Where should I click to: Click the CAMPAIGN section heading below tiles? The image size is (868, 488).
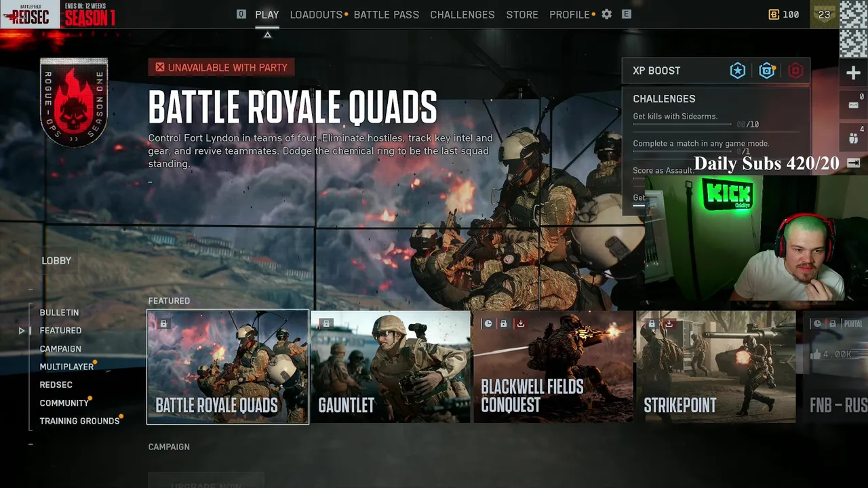169,447
